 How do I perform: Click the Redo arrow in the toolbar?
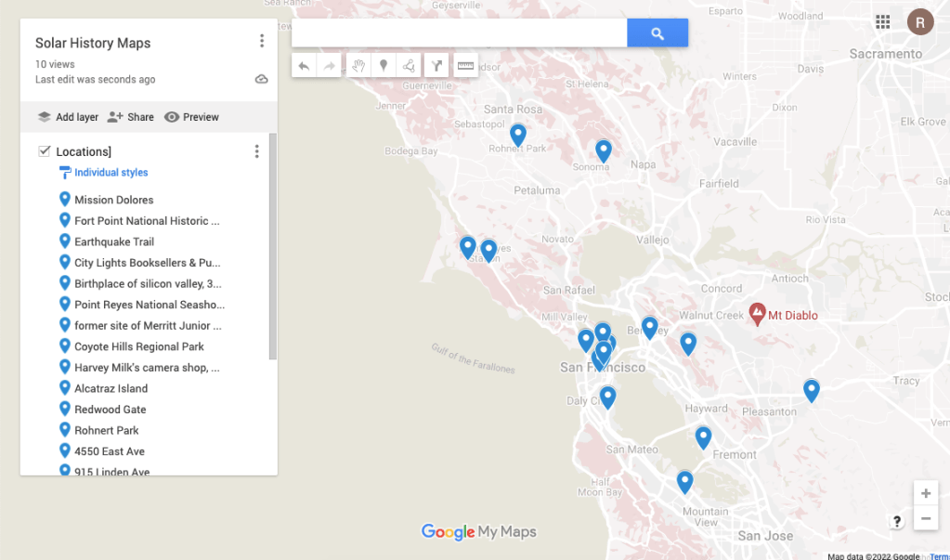pos(329,66)
